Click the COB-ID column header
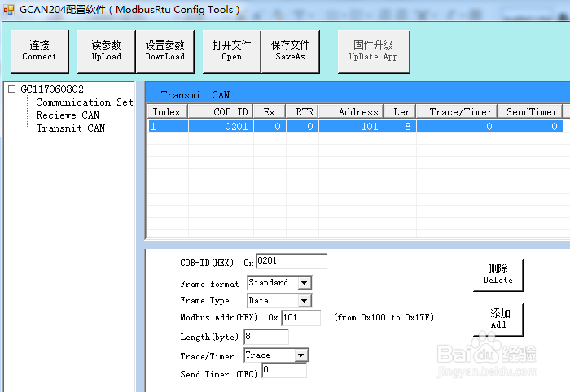Image resolution: width=570 pixels, height=392 pixels. pos(221,111)
